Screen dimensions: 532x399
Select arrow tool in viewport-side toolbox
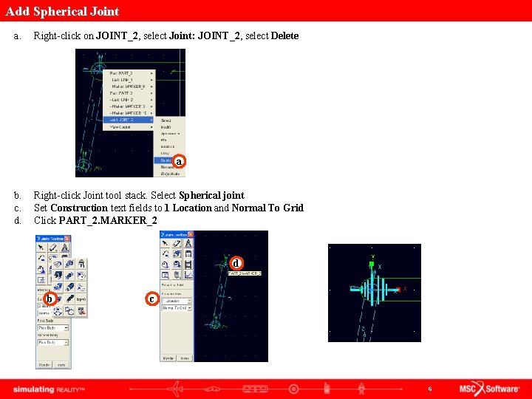click(x=166, y=243)
